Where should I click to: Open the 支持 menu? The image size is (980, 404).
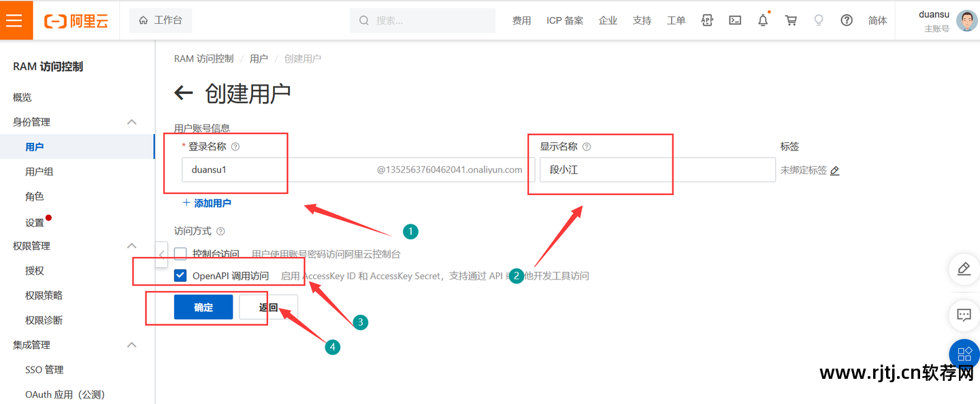tap(642, 20)
